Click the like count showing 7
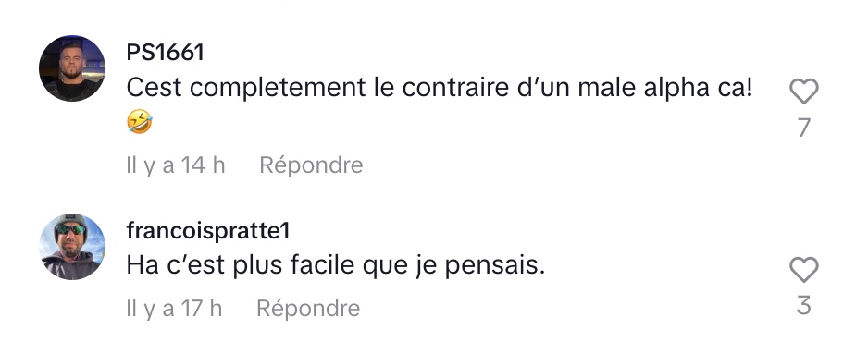Viewport: 868px width, 342px height. [804, 128]
